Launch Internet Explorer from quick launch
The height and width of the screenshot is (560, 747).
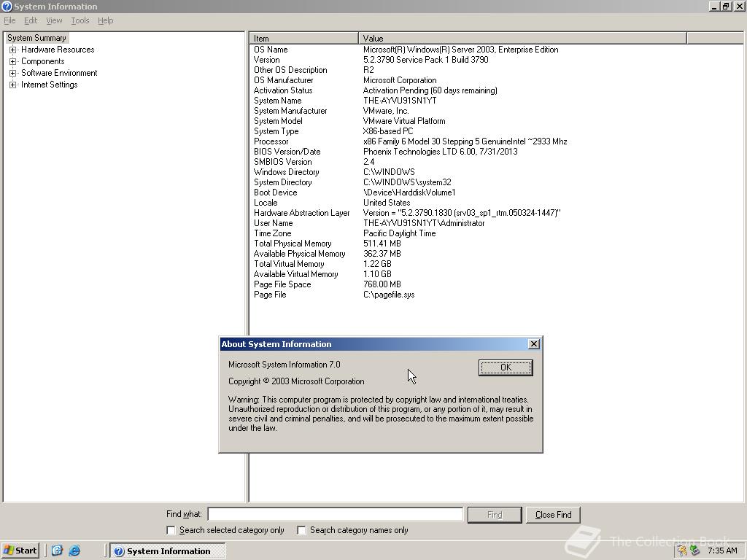pyautogui.click(x=74, y=551)
